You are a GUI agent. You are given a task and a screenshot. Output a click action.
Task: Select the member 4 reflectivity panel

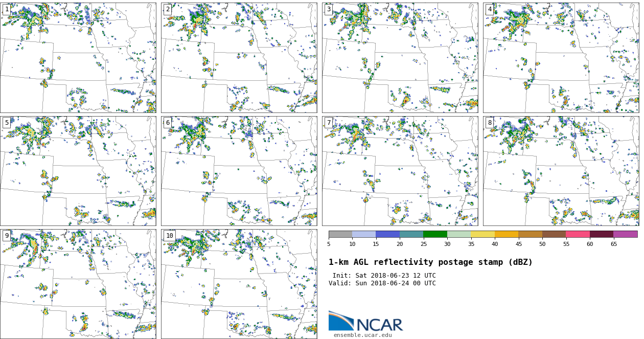coord(561,58)
